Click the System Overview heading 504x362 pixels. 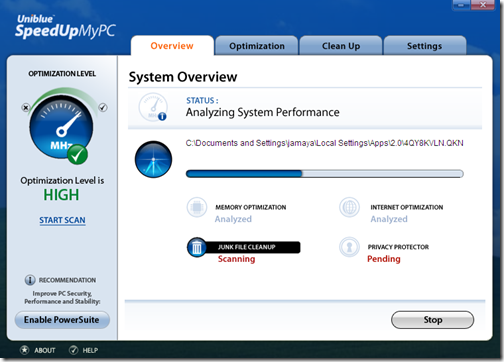183,77
